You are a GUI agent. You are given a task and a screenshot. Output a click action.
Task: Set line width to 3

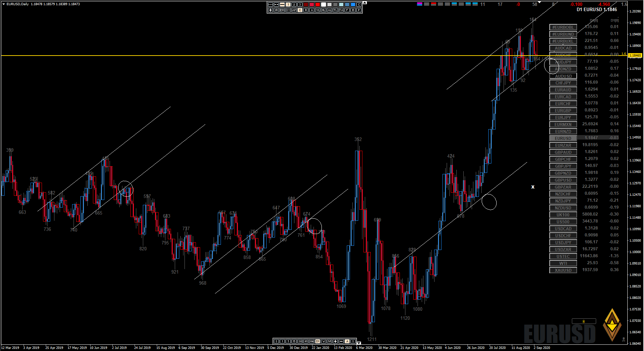(300, 5)
